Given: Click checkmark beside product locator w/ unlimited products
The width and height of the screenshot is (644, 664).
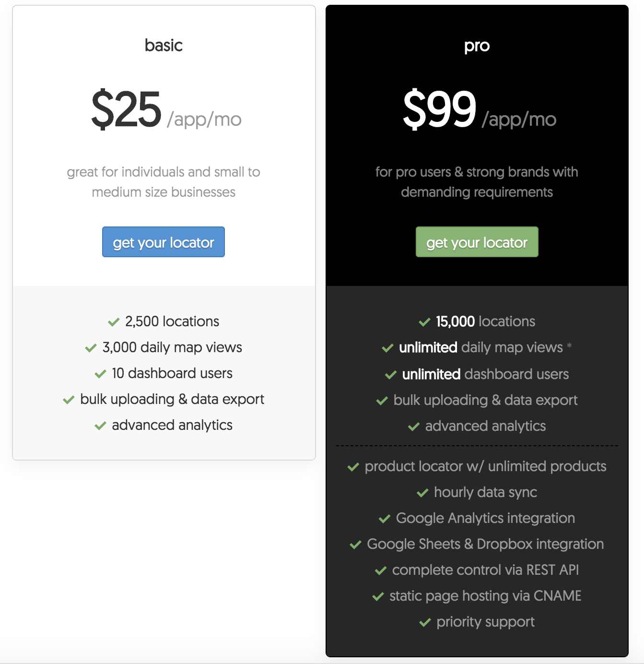Looking at the screenshot, I should tap(353, 467).
